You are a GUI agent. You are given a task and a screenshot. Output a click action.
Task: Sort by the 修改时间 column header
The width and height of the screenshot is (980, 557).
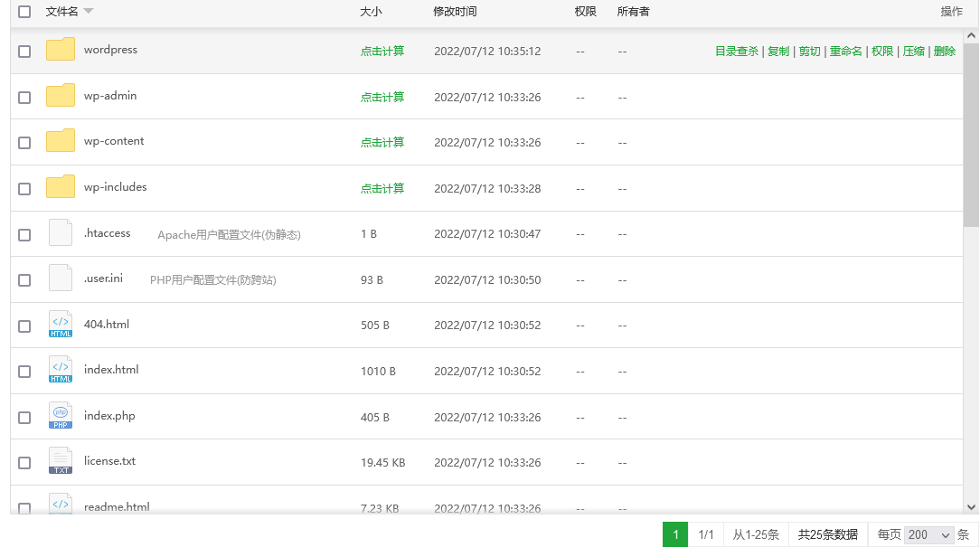pyautogui.click(x=455, y=12)
